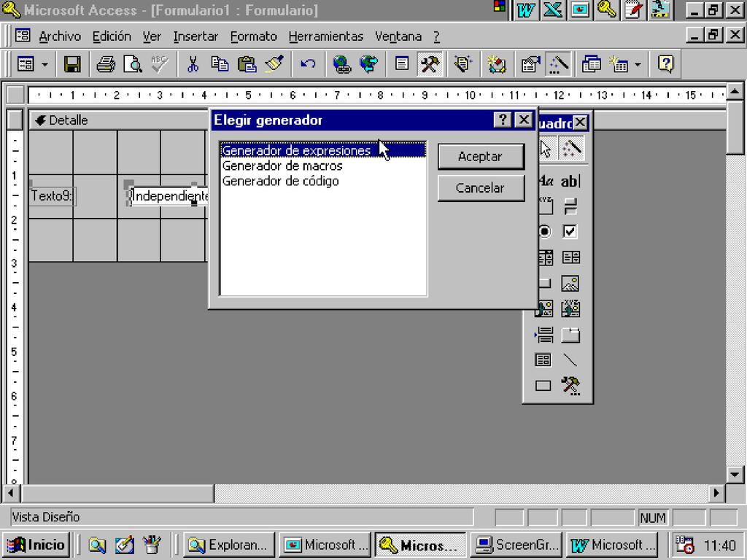This screenshot has width=747, height=560.
Task: Pick the Line tool in the toolbox
Action: pyautogui.click(x=570, y=360)
